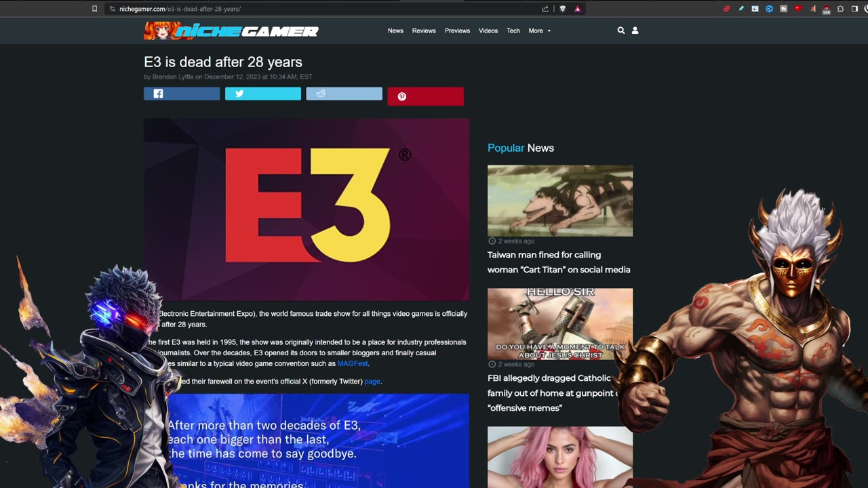868x488 pixels.
Task: Open the Tech menu item
Action: pyautogui.click(x=513, y=30)
